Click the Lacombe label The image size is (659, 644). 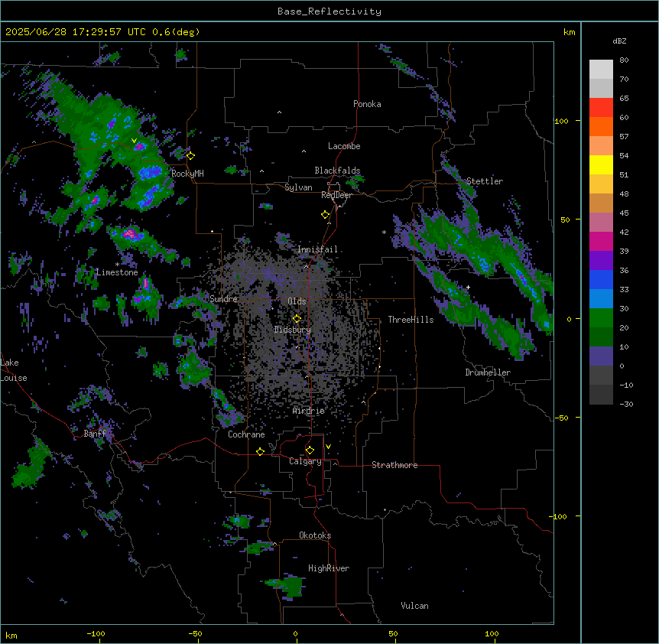[344, 146]
